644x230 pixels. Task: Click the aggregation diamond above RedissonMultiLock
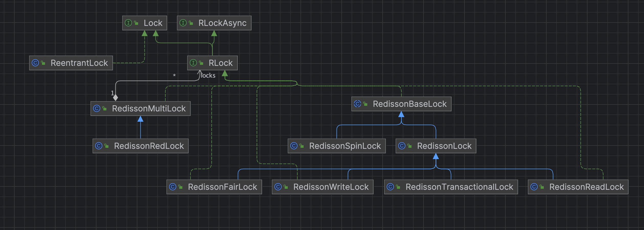pyautogui.click(x=116, y=98)
